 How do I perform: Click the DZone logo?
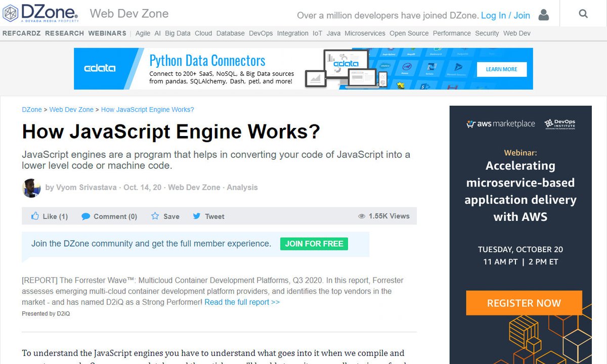coord(40,14)
